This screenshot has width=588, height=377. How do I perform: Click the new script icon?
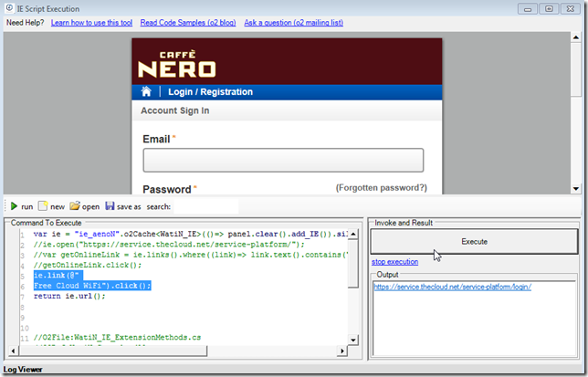click(43, 206)
